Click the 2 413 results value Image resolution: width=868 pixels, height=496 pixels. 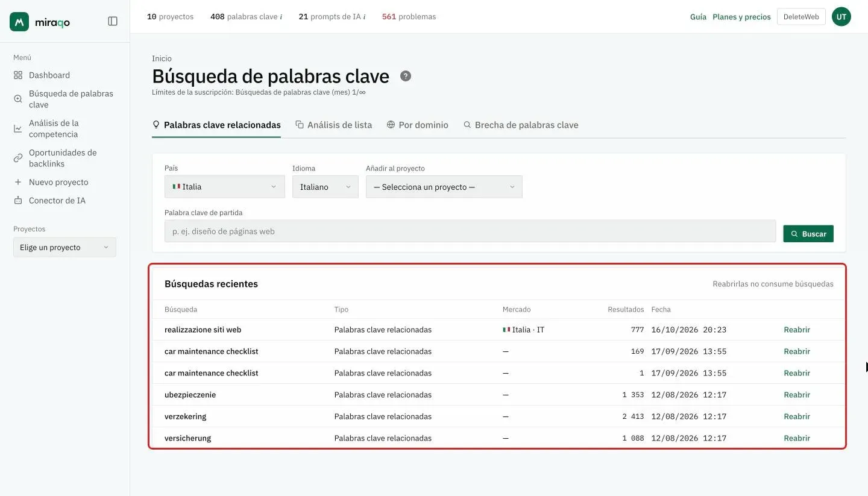pyautogui.click(x=633, y=416)
